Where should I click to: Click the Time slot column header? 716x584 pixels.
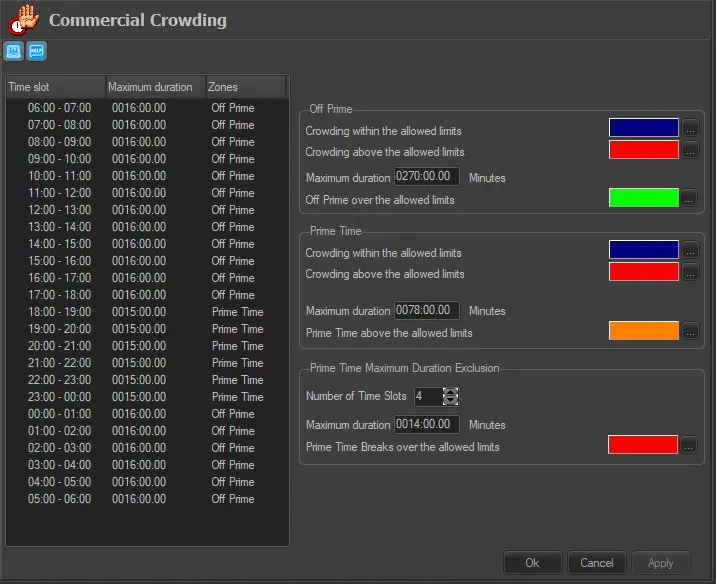coord(55,87)
